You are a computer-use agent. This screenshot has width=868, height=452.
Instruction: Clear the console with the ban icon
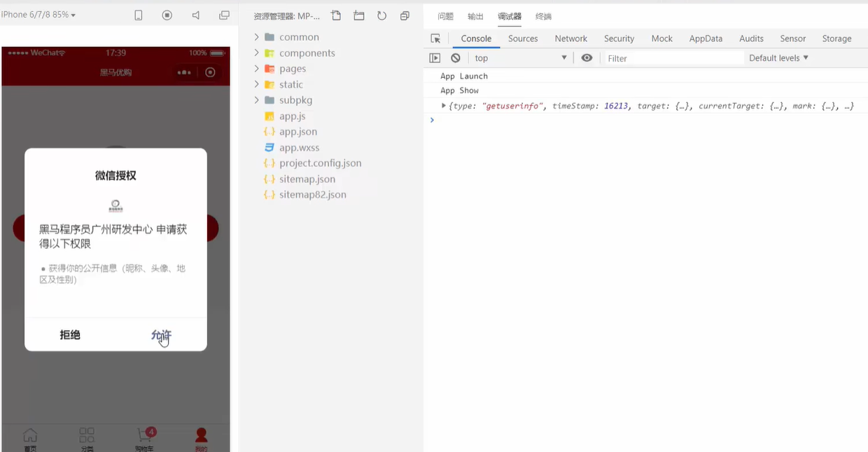[x=456, y=58]
